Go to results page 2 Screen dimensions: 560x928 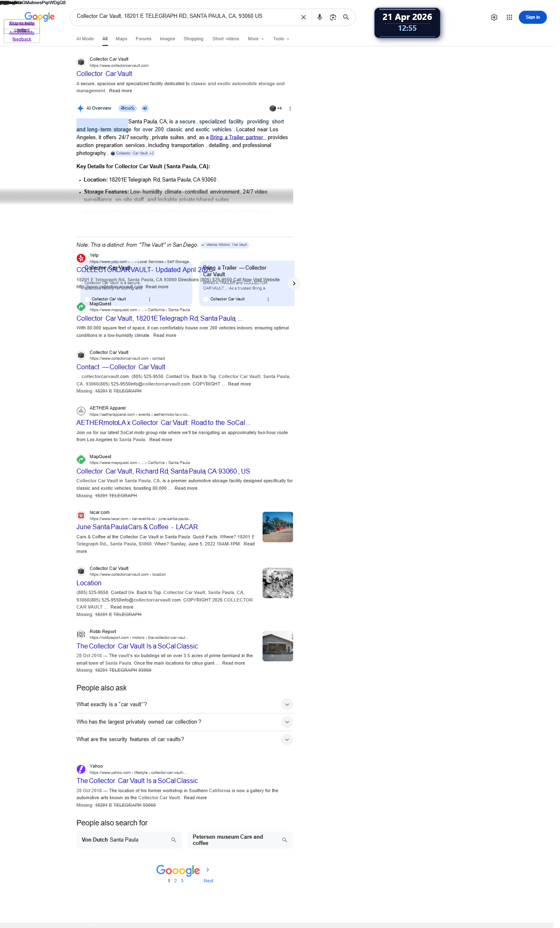[x=175, y=881]
